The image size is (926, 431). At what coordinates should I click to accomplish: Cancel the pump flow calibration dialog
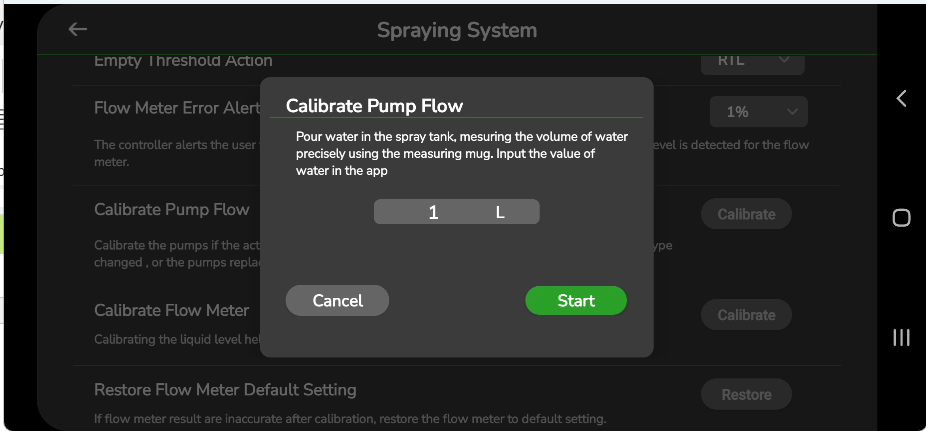pyautogui.click(x=337, y=301)
